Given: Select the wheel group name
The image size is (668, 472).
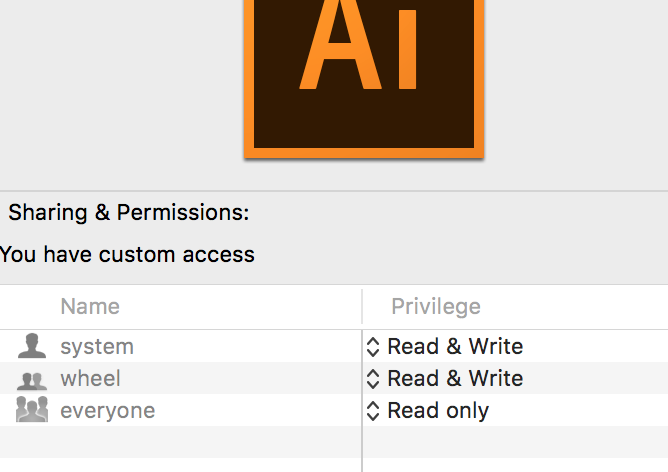Looking at the screenshot, I should 90,379.
